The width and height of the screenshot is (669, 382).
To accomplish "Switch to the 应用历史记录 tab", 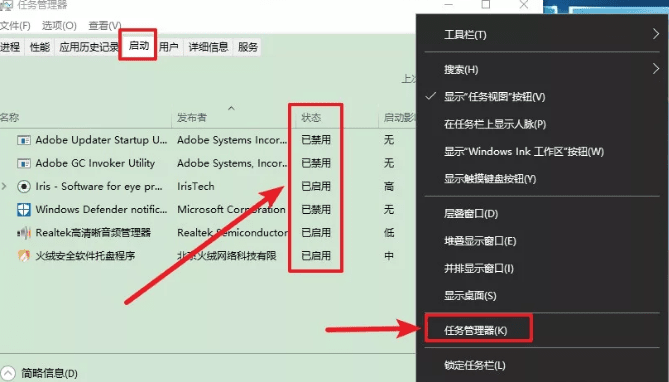I will point(89,47).
